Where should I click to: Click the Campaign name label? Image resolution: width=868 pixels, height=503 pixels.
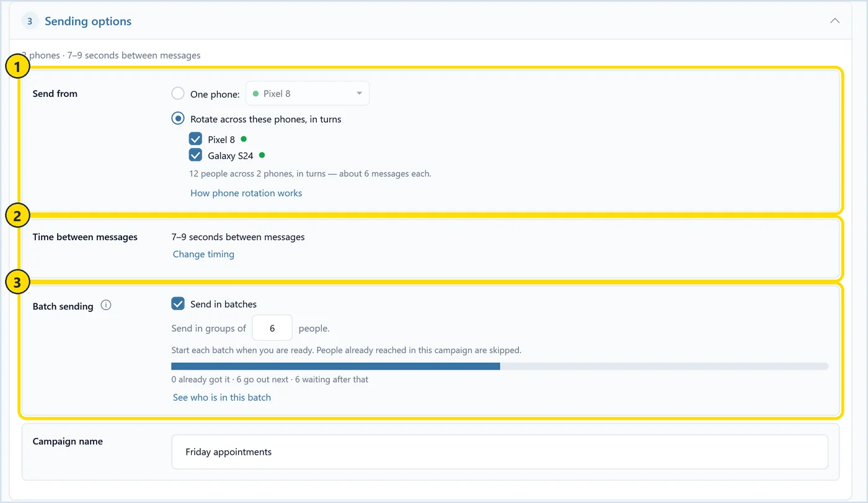click(68, 442)
